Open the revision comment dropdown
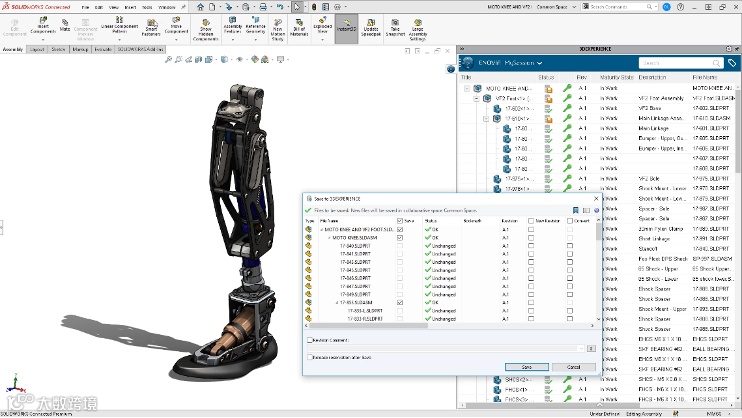Screen dimensions: 742x418 (581, 348)
